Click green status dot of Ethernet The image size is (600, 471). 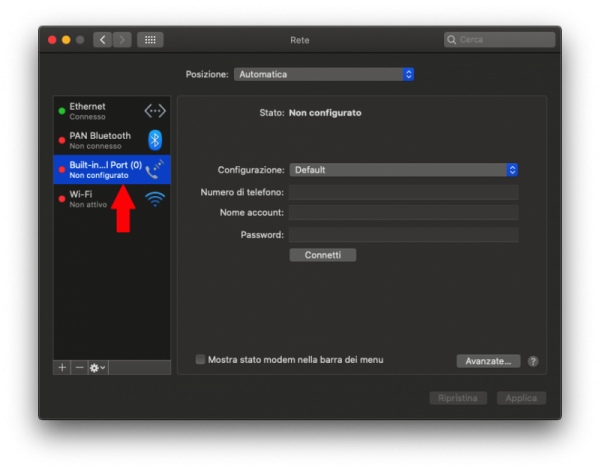point(62,111)
